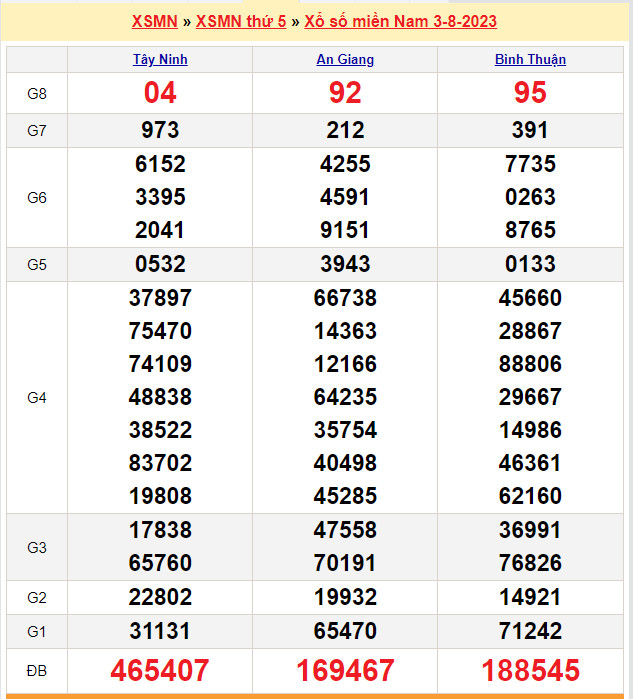Open the 'XSMN thứ 5' link
Screen dimensions: 633x699
[x=241, y=21]
